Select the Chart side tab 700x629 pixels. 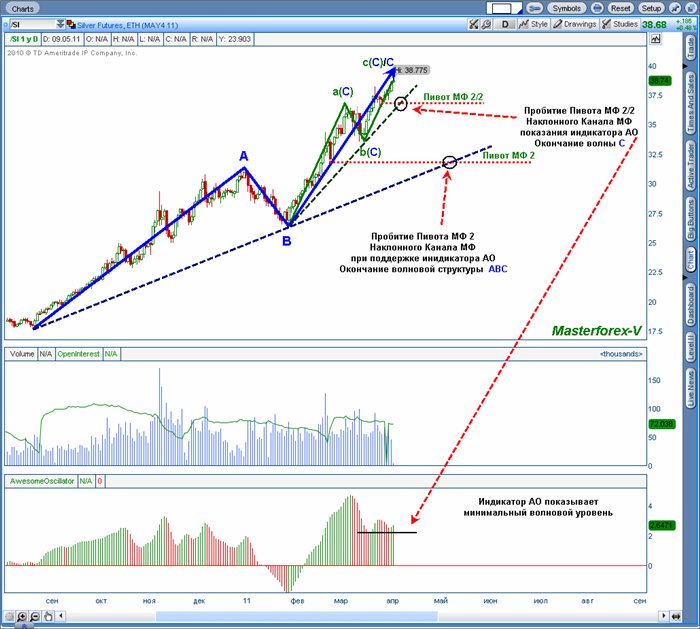click(690, 259)
